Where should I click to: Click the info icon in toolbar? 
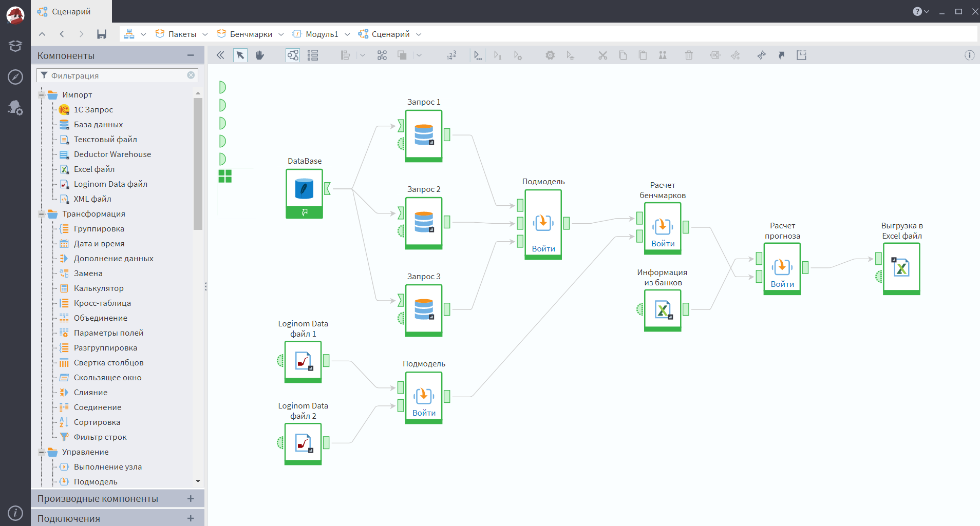[x=969, y=55]
